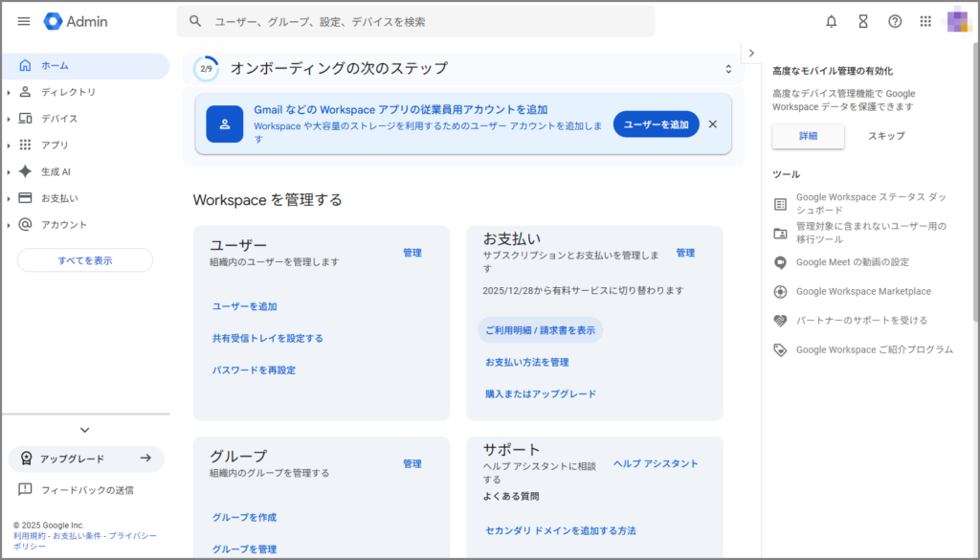
Task: Click the 2/9 onboarding progress indicator
Action: 206,69
